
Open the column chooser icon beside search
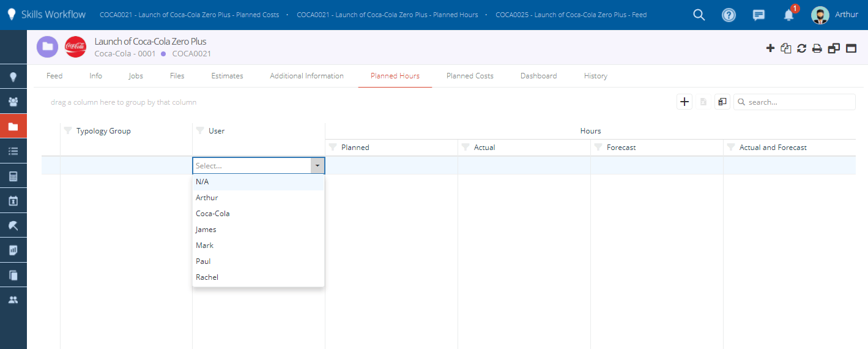[722, 102]
